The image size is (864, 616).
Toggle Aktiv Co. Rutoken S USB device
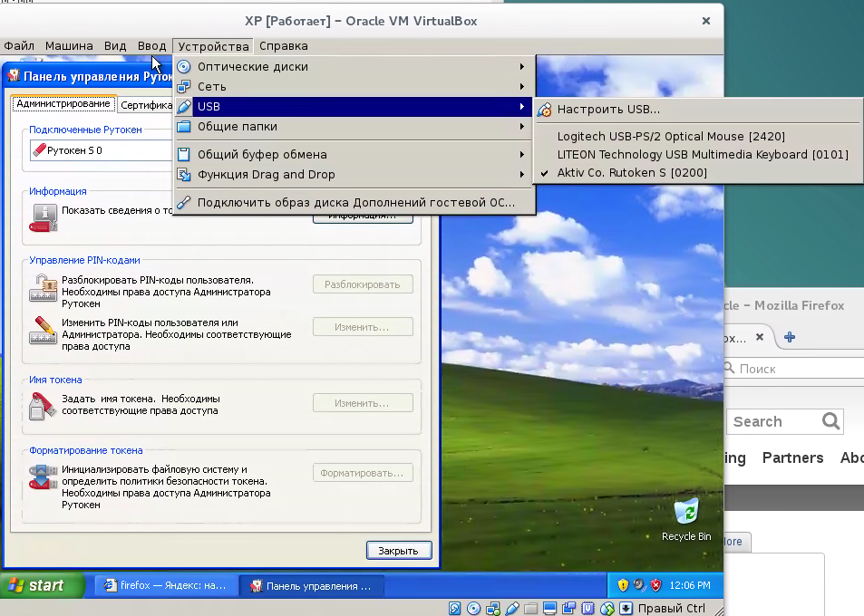point(632,172)
